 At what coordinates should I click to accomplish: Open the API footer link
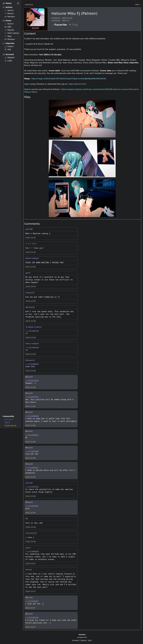[90, 641]
